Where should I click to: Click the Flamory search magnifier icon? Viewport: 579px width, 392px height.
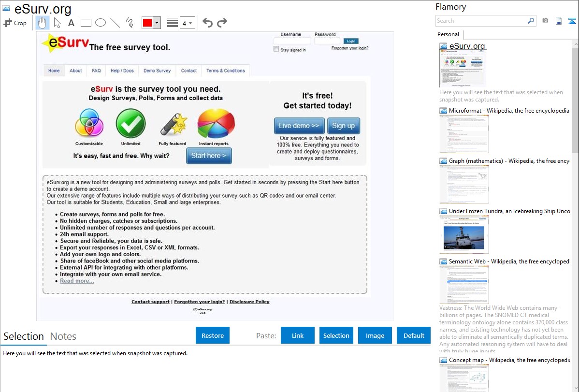tap(531, 21)
